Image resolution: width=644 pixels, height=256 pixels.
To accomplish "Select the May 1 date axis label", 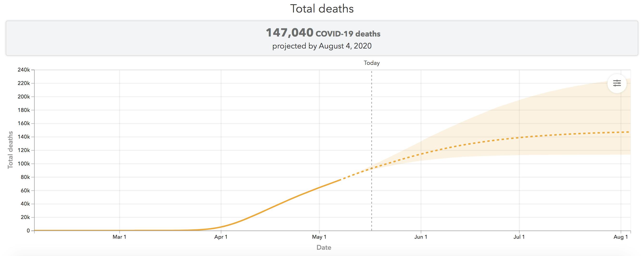I will coord(319,237).
